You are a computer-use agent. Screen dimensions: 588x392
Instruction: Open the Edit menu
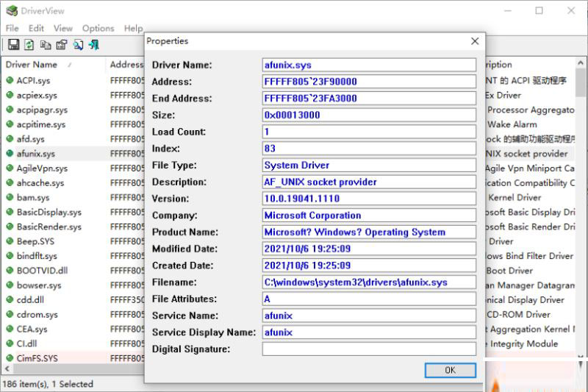click(x=36, y=28)
